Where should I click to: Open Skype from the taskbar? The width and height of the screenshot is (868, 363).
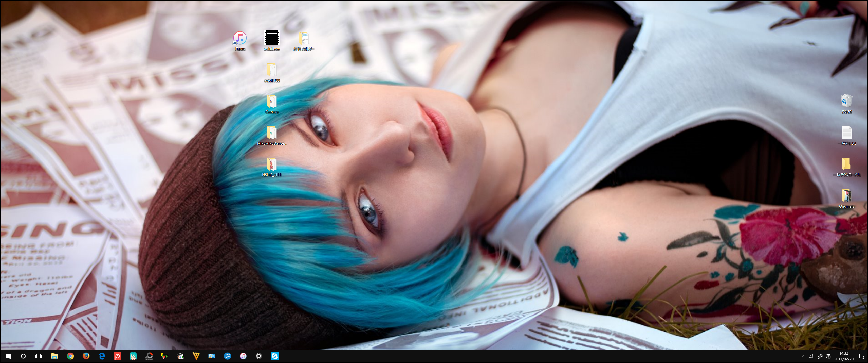275,356
